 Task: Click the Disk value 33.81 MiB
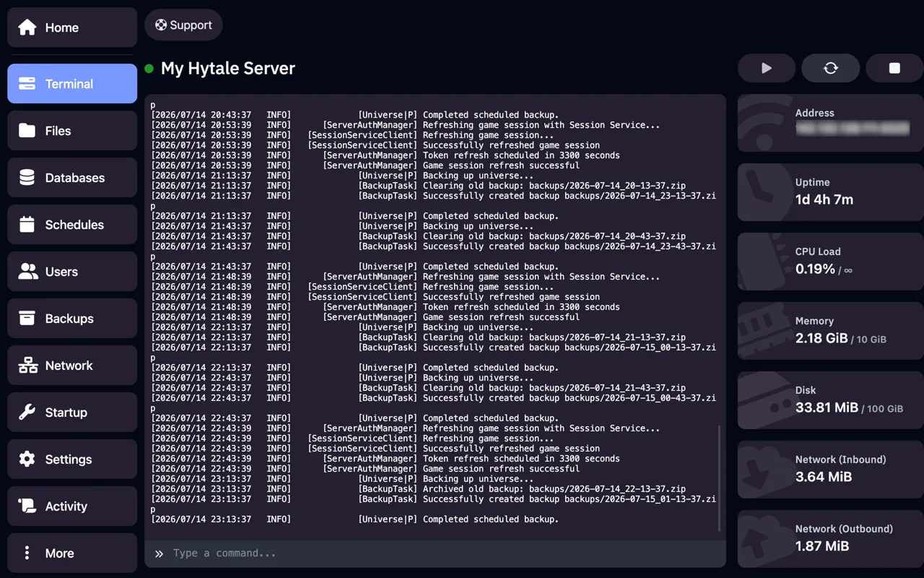pyautogui.click(x=827, y=407)
